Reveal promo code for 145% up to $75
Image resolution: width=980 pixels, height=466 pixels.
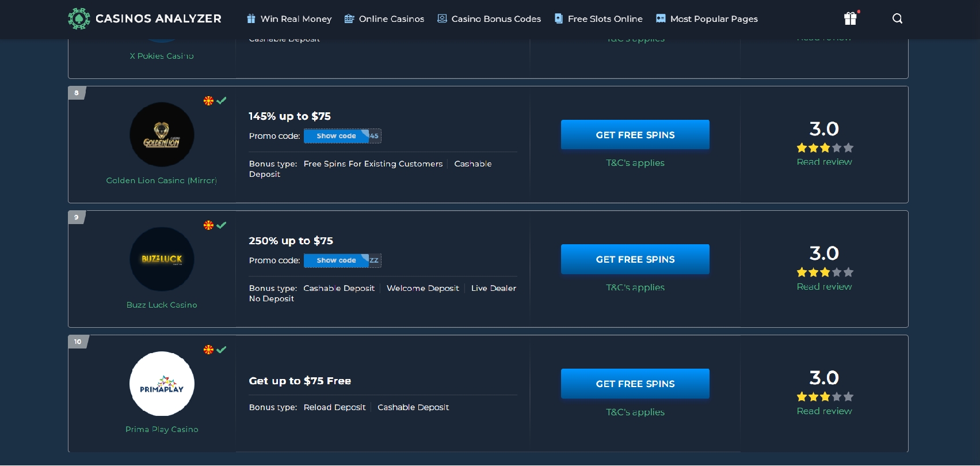337,136
